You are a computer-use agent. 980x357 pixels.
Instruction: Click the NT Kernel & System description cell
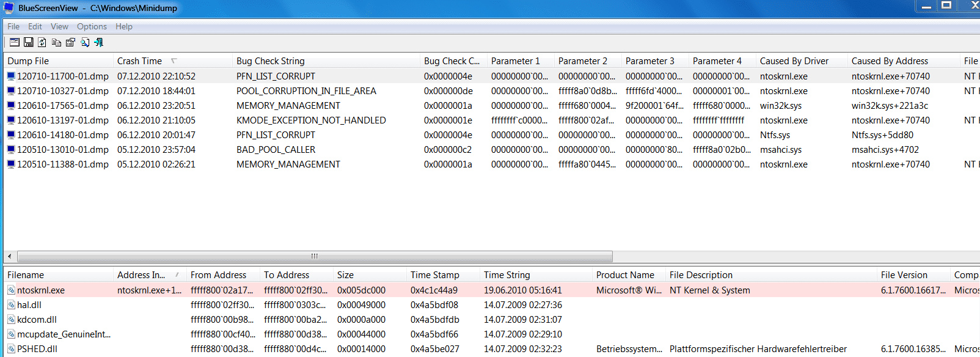[x=710, y=290]
